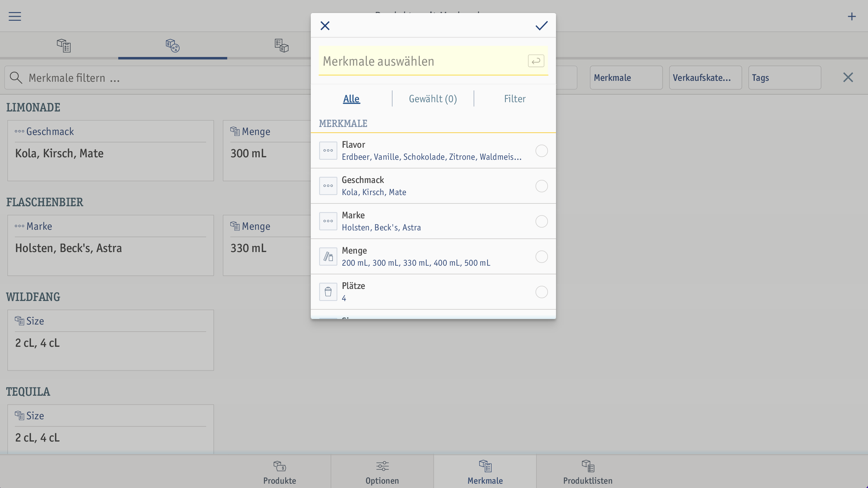Select the second view tab icon
Image resolution: width=868 pixels, height=488 pixels.
[x=172, y=46]
